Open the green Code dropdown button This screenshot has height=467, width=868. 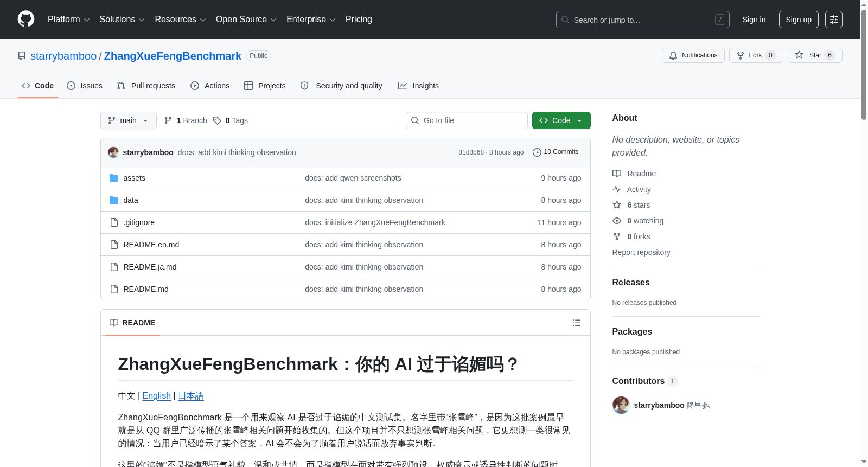(x=561, y=120)
